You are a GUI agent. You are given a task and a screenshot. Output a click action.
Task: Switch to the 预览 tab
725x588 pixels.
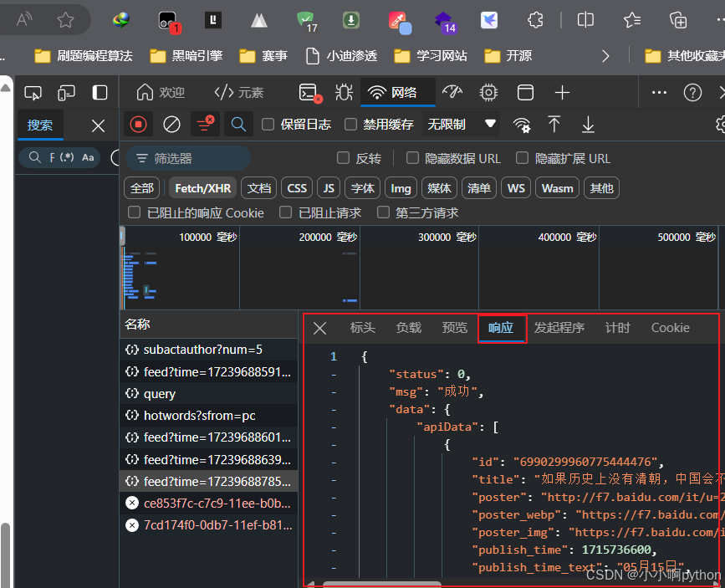(x=454, y=328)
